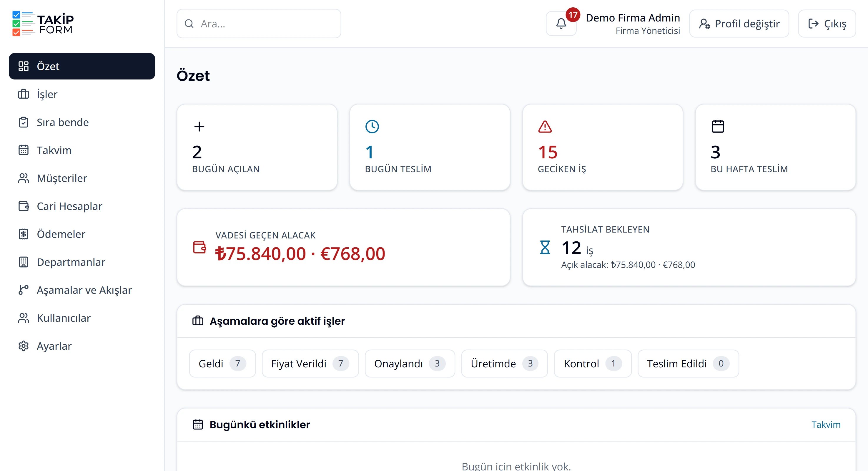Open the Müşteriler section

click(82, 178)
